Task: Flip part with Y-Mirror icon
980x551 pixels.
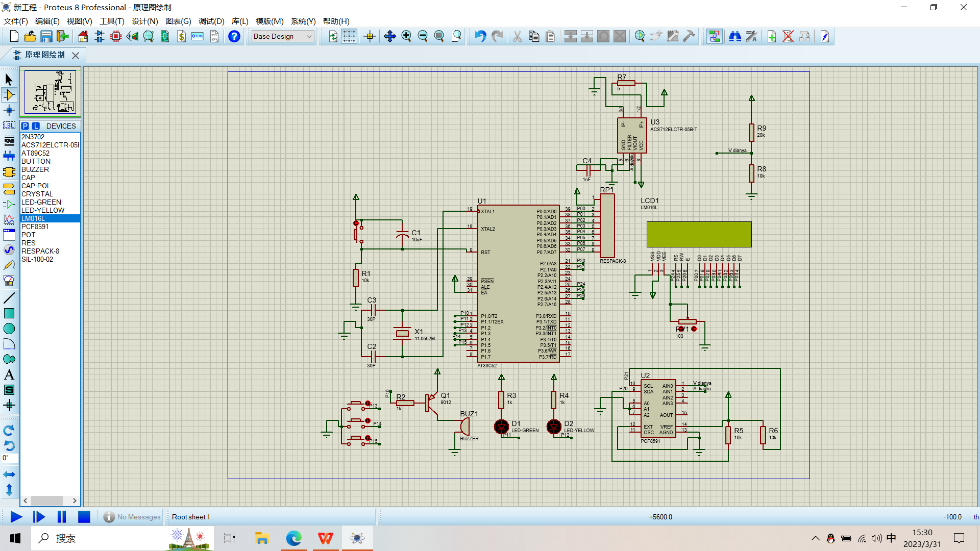Action: point(9,490)
